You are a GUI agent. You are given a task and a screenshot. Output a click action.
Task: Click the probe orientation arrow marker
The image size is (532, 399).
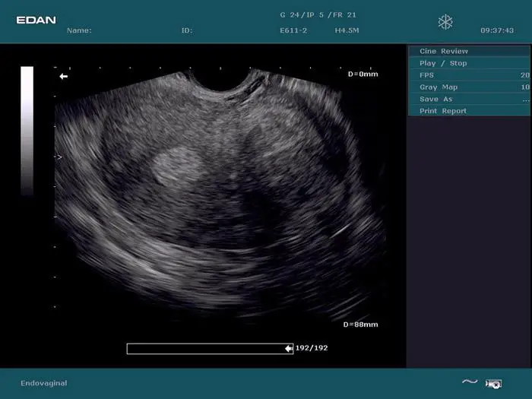tap(64, 76)
